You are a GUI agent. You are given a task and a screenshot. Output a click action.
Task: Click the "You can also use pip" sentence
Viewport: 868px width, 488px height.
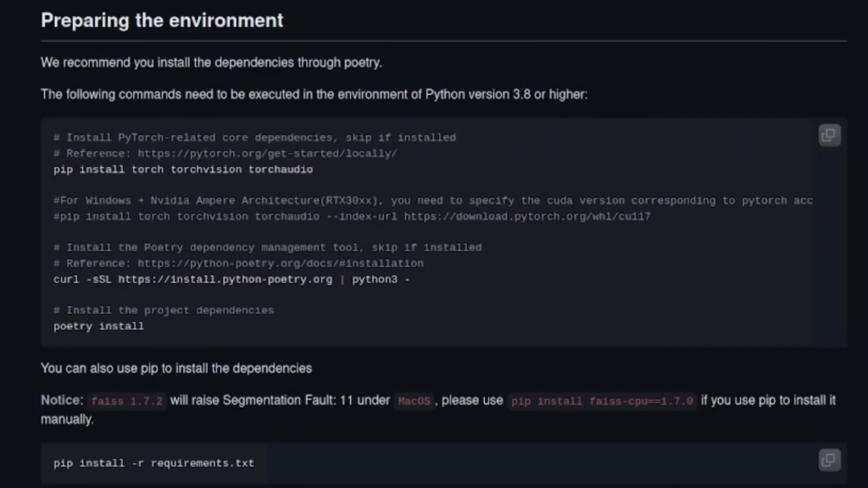(x=176, y=369)
